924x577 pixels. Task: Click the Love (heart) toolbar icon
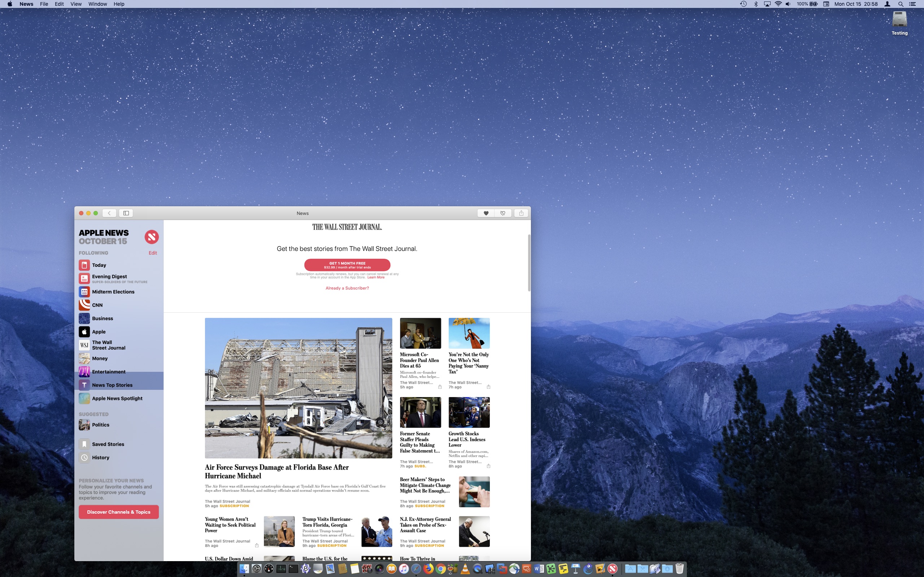486,213
